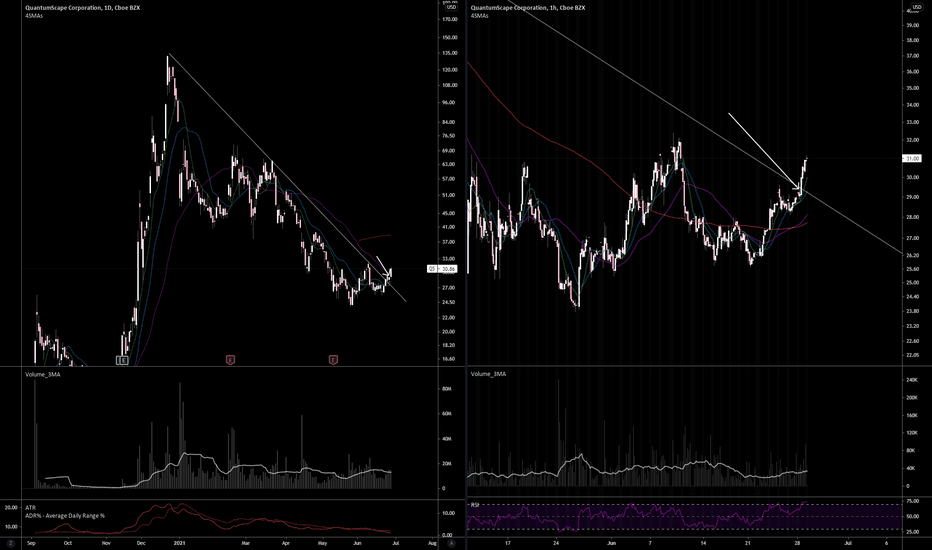The height and width of the screenshot is (550, 932).
Task: Click the 'QuantumScape Corporation, 1D, Cboe BZX' title
Action: click(83, 8)
